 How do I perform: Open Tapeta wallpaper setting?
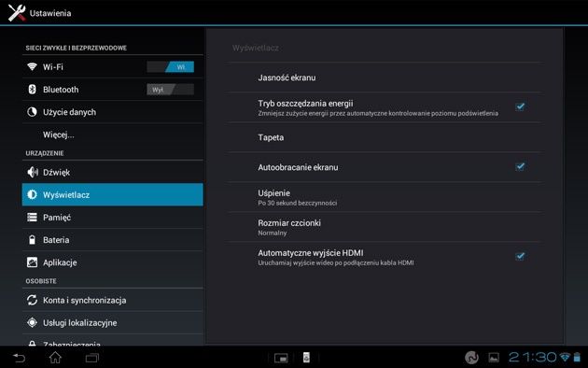coord(385,137)
